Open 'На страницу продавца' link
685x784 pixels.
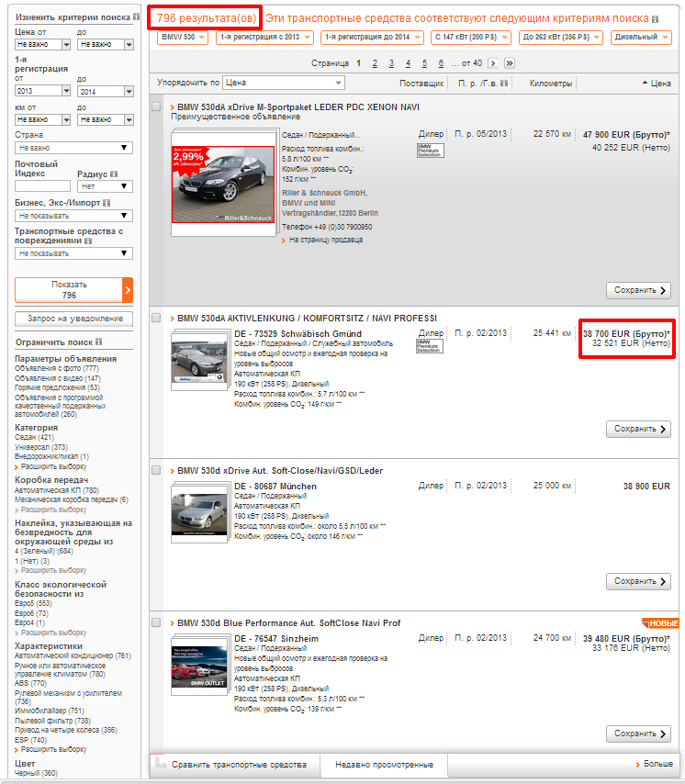click(x=326, y=240)
